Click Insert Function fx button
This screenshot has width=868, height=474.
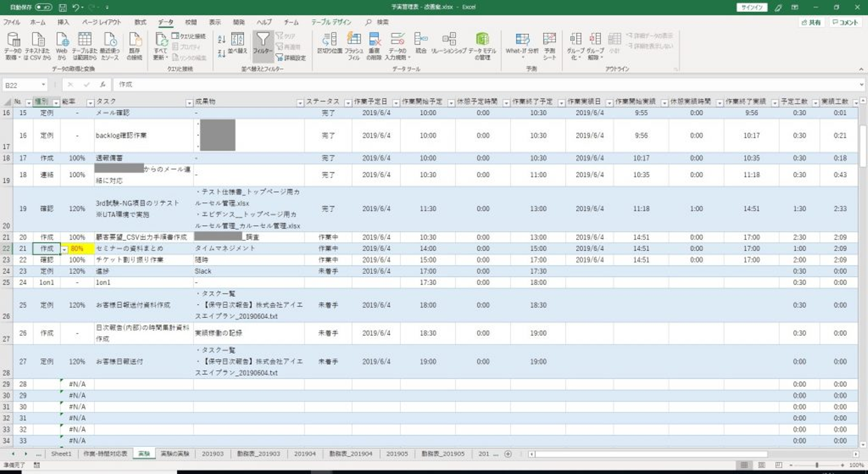tap(103, 85)
